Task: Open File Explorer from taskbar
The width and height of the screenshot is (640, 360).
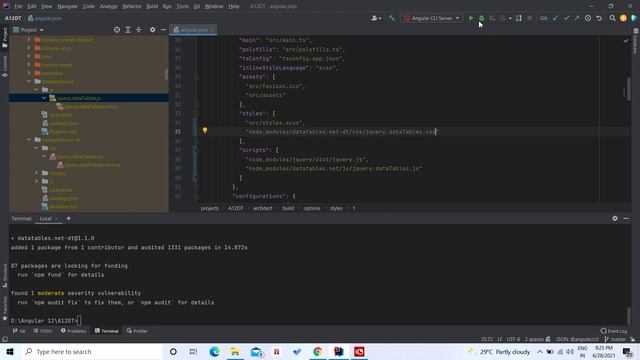Action: click(235, 351)
